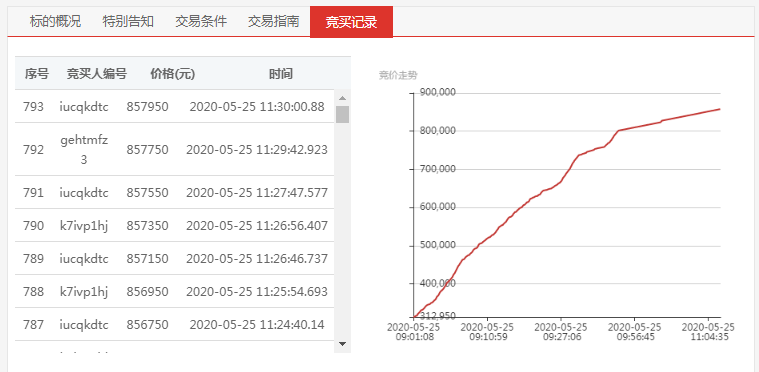Click bidder k7ivp1hj in row 788

pos(84,292)
